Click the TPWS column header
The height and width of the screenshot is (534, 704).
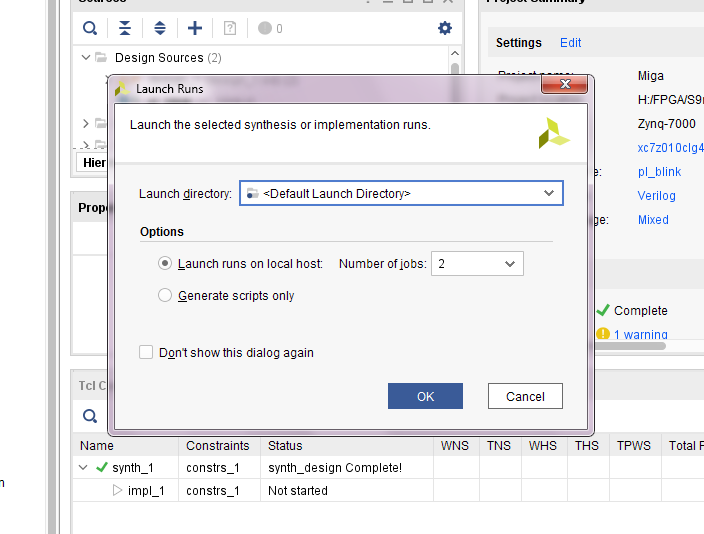tap(634, 446)
